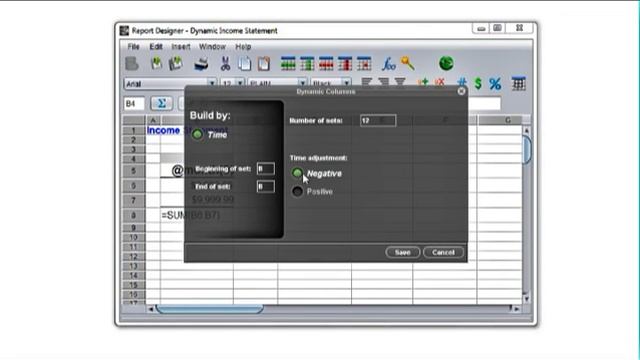Close the Dynamic Columns dialog
The width and height of the screenshot is (640, 360).
pyautogui.click(x=461, y=91)
